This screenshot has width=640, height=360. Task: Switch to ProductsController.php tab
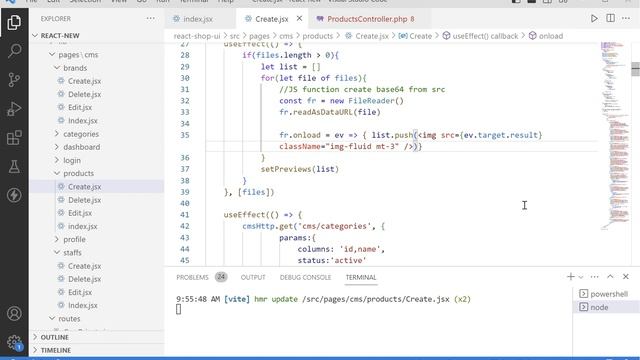tap(370, 19)
